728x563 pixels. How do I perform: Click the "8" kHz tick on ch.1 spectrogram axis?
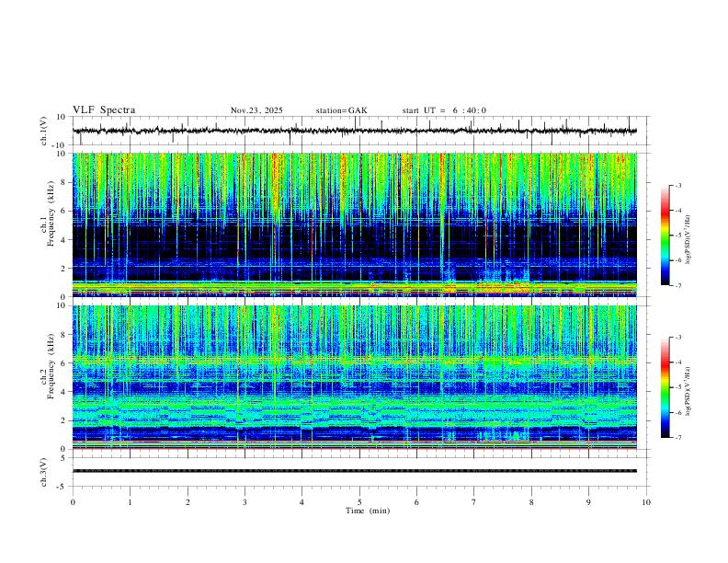point(63,182)
